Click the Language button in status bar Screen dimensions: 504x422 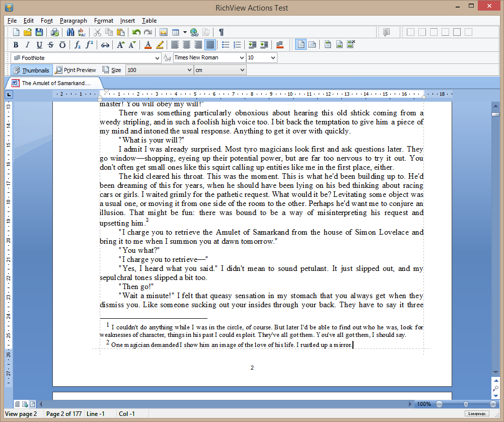[x=477, y=413]
